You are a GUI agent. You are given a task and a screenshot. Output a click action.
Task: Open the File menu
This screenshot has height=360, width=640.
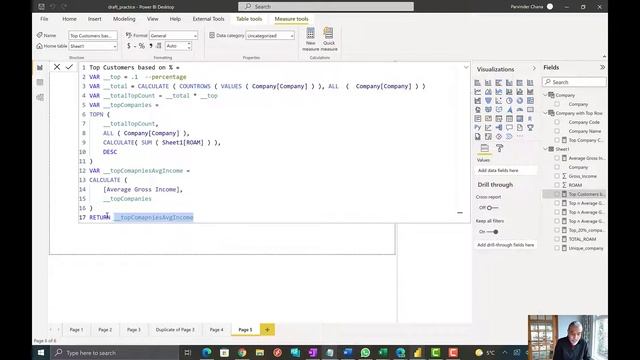pyautogui.click(x=44, y=19)
